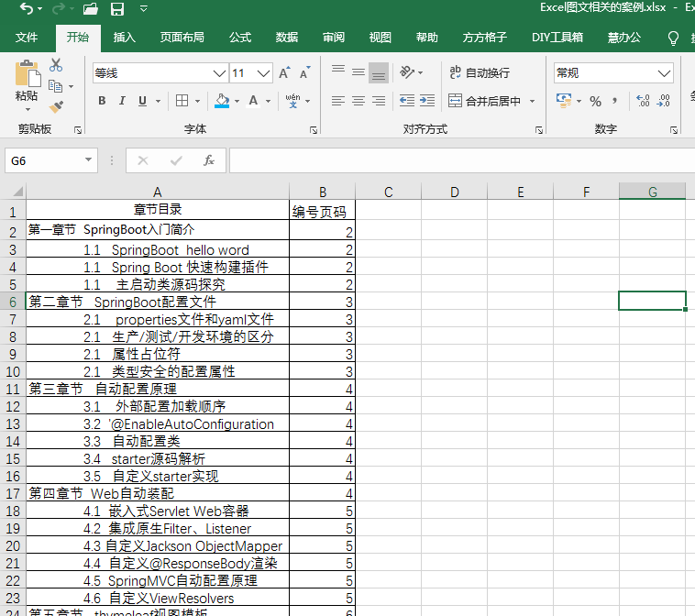Apply comma thousands separator style
This screenshot has width=695, height=616.
(615, 101)
